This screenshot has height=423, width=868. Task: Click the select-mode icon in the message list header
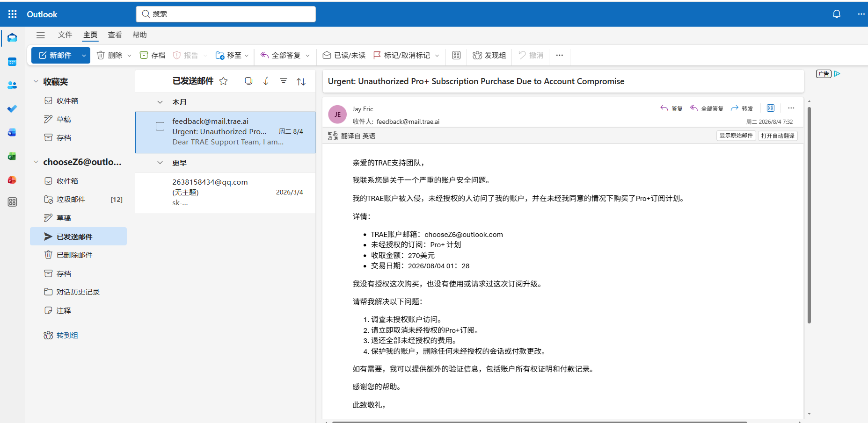[248, 81]
